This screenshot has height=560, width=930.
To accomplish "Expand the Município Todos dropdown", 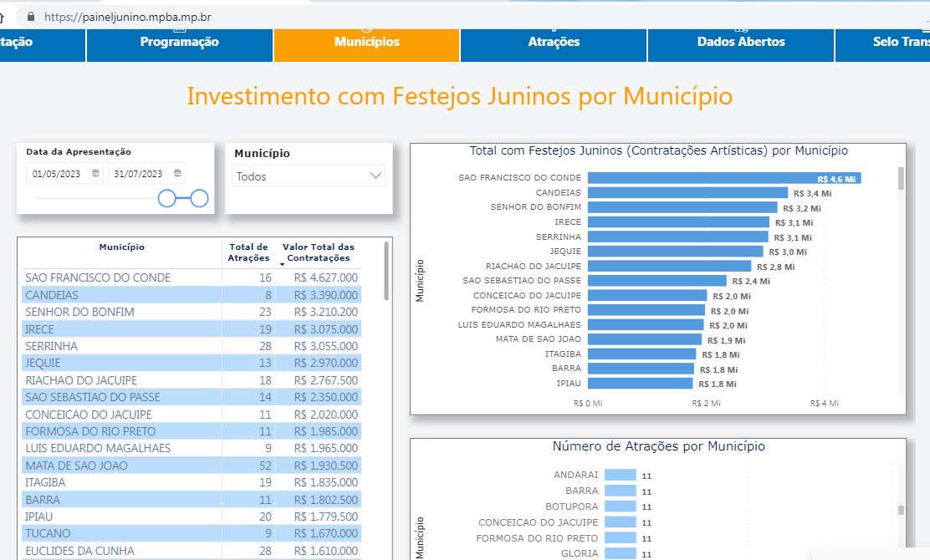I will (309, 176).
